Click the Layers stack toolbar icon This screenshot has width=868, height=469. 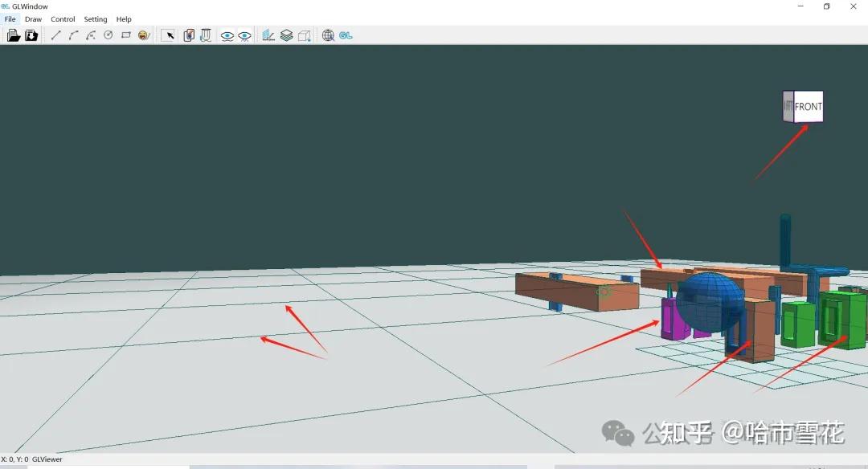[x=287, y=35]
